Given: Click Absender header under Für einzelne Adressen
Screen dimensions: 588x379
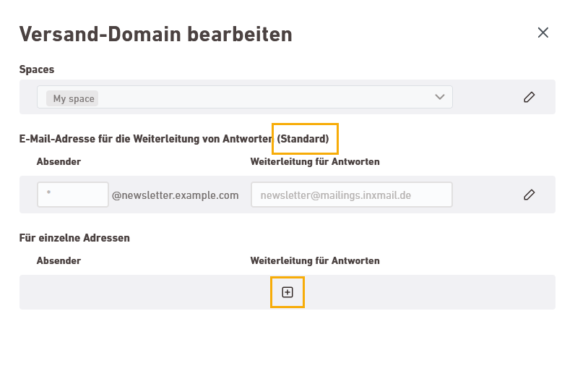Looking at the screenshot, I should pos(59,260).
